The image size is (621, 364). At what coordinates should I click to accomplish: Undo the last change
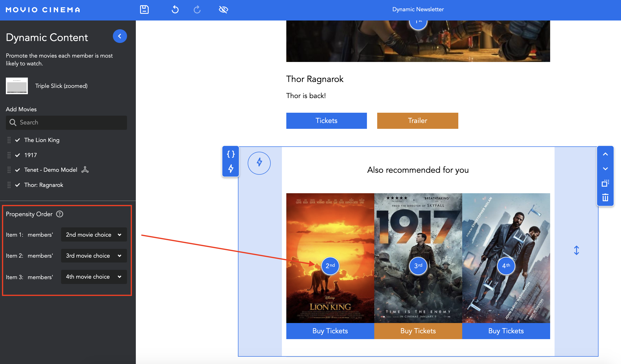pyautogui.click(x=175, y=10)
